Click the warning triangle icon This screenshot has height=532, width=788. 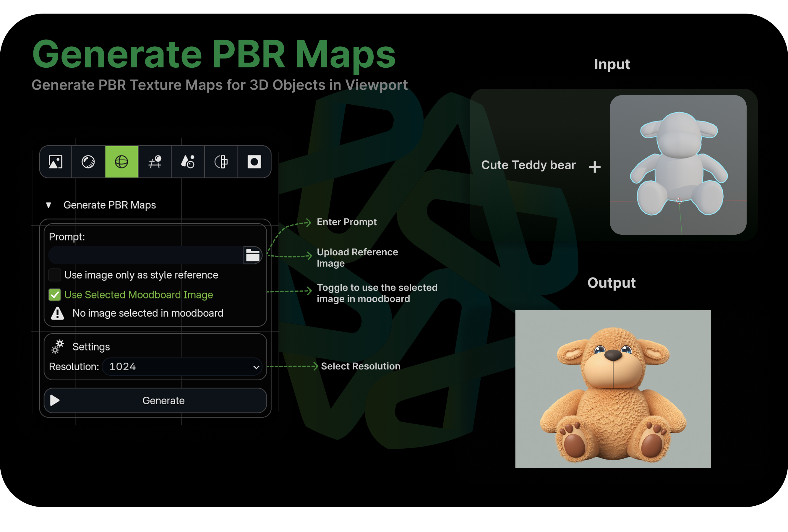point(57,313)
